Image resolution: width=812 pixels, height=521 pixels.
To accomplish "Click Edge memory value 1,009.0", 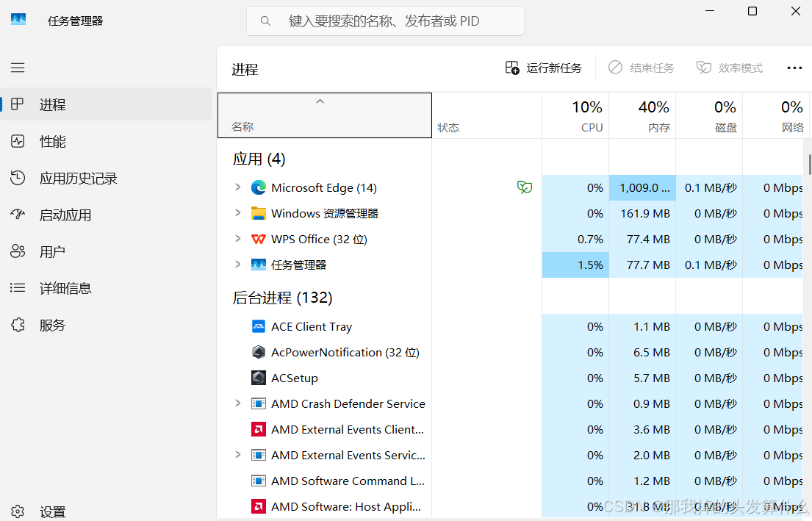I will point(643,187).
